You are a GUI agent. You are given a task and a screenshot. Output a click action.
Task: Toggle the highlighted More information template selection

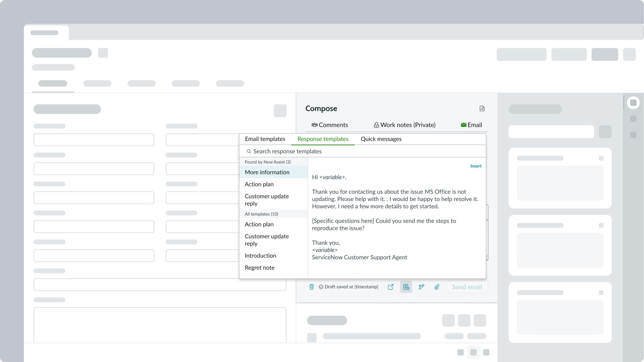[267, 172]
